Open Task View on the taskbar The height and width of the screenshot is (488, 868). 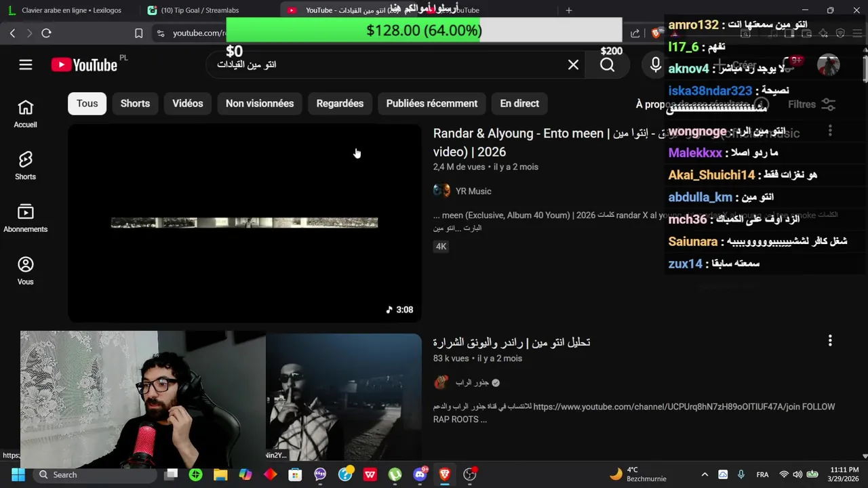pyautogui.click(x=171, y=474)
